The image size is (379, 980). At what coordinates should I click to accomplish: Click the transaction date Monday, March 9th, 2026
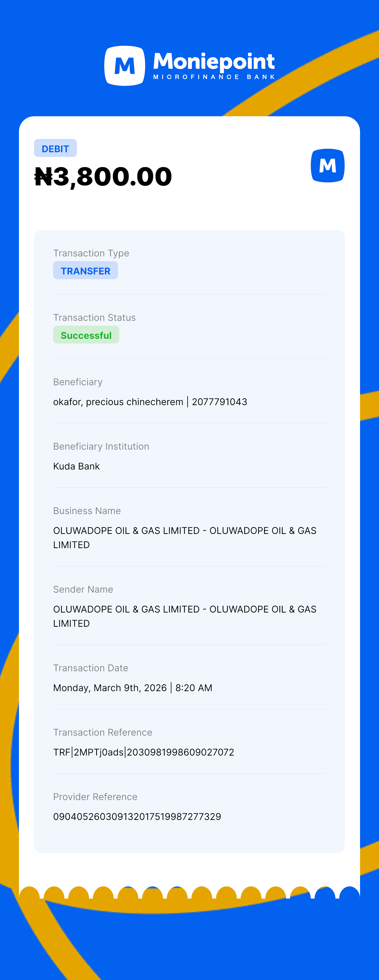(110, 688)
